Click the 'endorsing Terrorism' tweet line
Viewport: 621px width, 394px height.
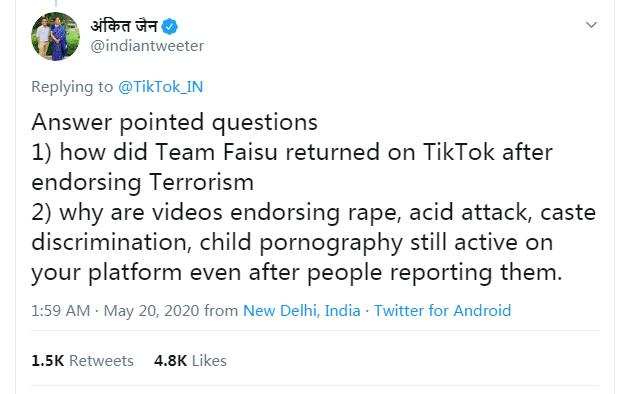[x=143, y=183]
